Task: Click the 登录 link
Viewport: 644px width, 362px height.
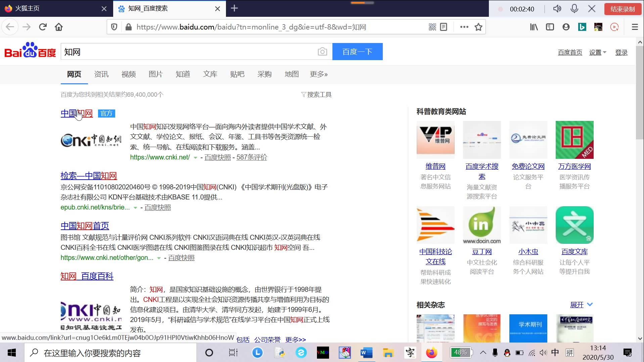Action: (621, 52)
